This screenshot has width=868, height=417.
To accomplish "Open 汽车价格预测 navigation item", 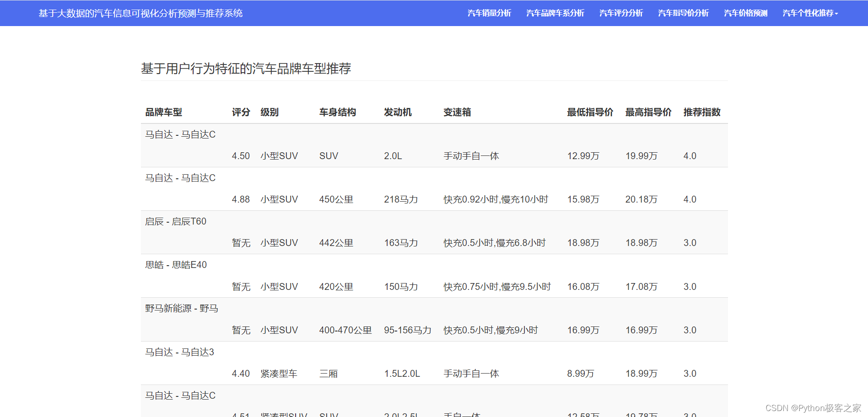I will click(x=745, y=13).
